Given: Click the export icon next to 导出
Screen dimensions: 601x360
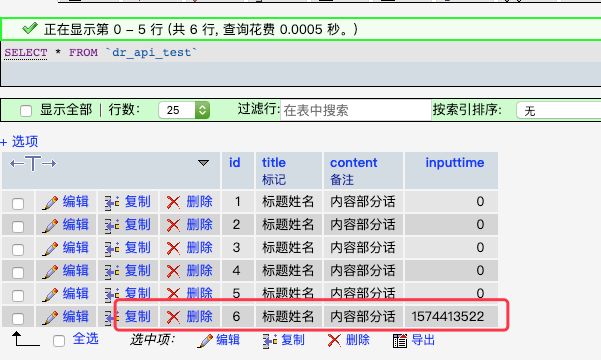Looking at the screenshot, I should tap(400, 340).
